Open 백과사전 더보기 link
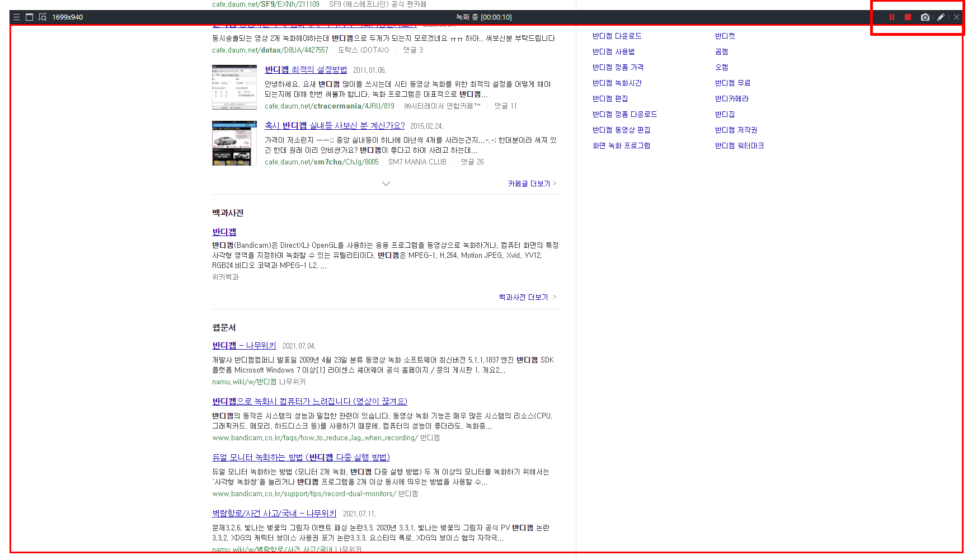 click(528, 297)
